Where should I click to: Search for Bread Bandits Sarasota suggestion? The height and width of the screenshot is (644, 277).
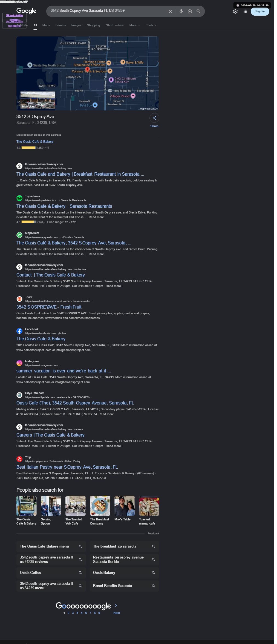pyautogui.click(x=124, y=586)
